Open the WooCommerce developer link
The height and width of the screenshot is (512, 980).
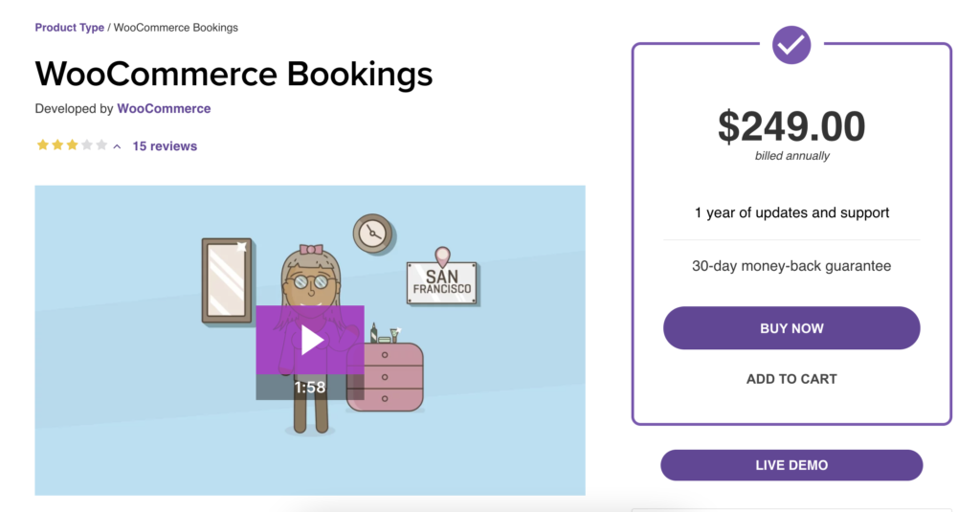pos(164,109)
